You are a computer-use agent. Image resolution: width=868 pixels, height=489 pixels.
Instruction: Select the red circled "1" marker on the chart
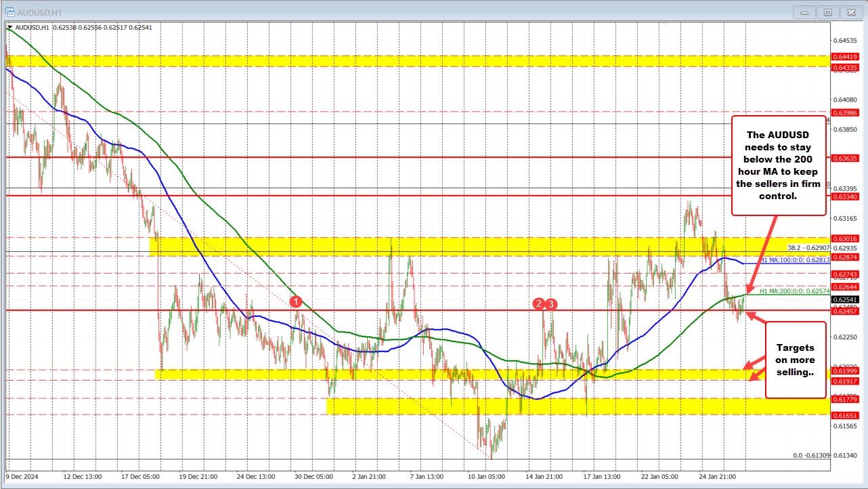296,302
